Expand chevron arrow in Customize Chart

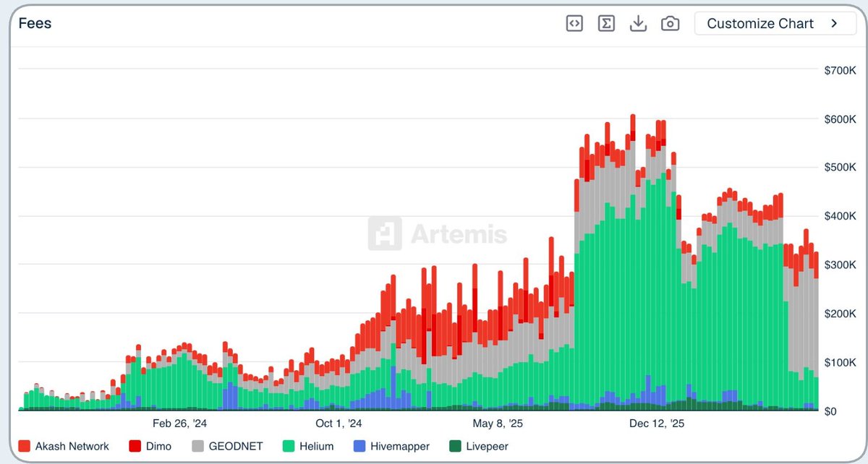tap(834, 23)
